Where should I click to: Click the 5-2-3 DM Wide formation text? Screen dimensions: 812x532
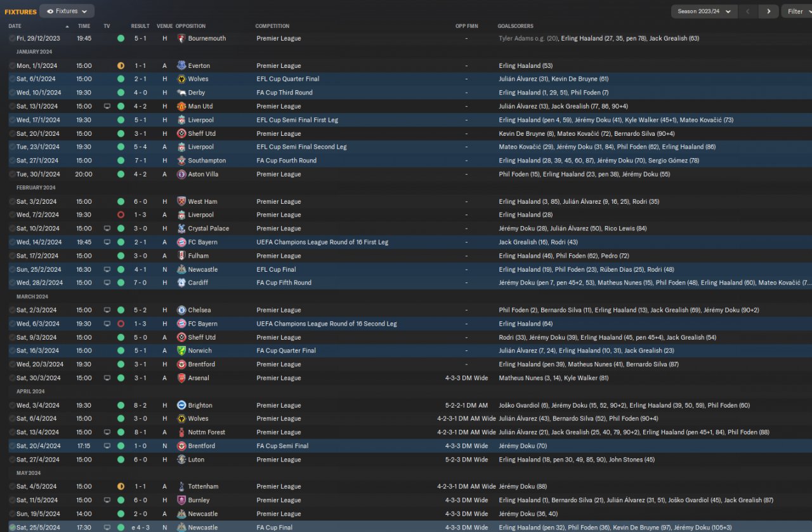466,460
